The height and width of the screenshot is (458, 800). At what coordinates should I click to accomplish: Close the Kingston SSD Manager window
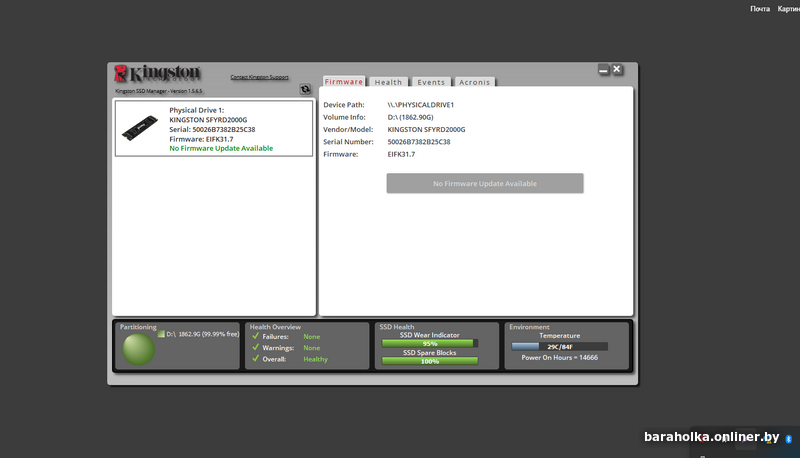pos(617,69)
